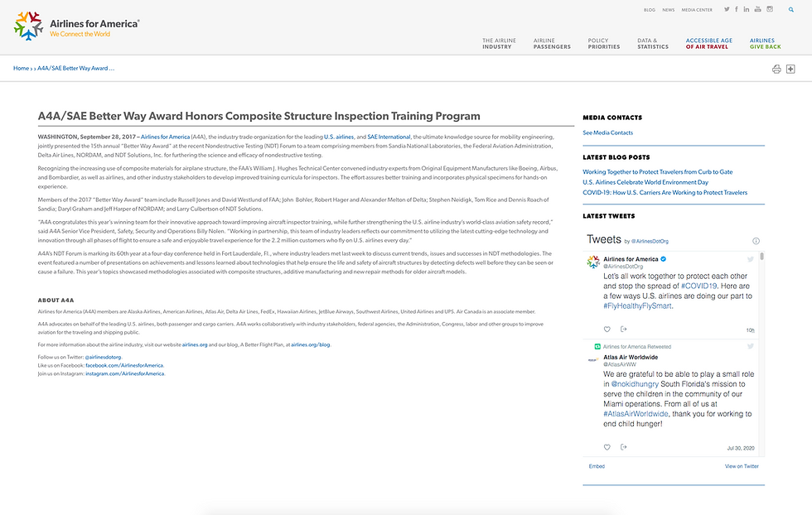Image resolution: width=812 pixels, height=515 pixels.
Task: Open See Media Contacts link
Action: click(607, 132)
